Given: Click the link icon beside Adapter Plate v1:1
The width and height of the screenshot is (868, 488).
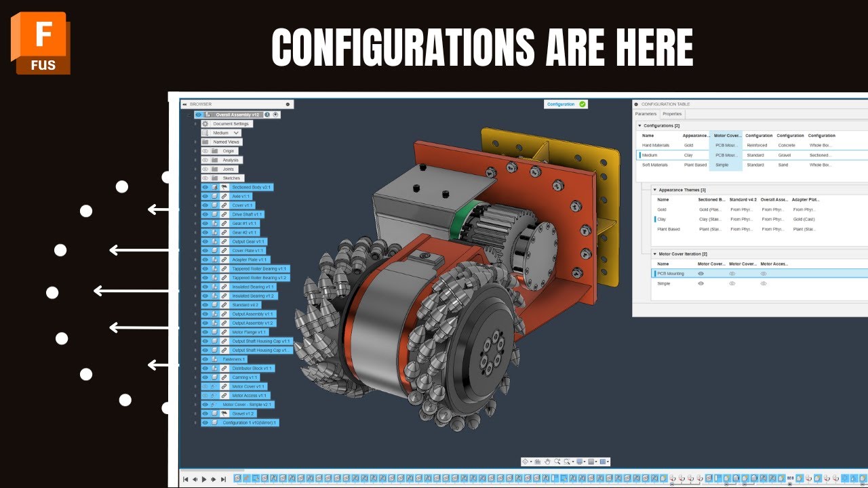Looking at the screenshot, I should tap(224, 260).
